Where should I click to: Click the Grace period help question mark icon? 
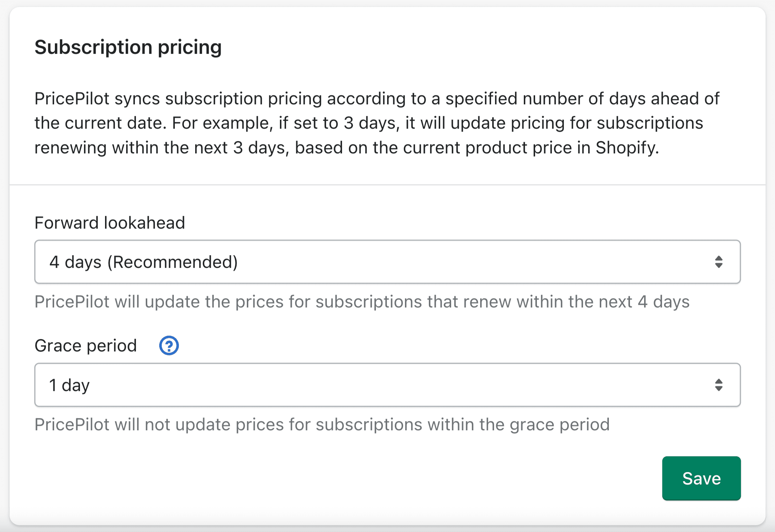point(169,346)
